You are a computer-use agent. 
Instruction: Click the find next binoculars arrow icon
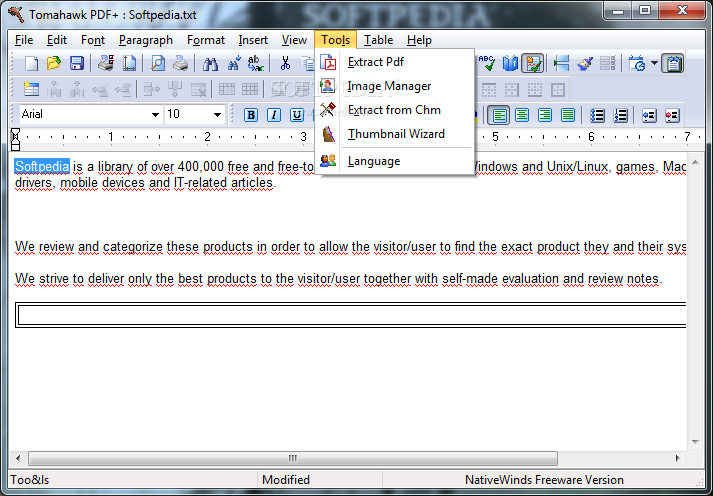(x=233, y=63)
